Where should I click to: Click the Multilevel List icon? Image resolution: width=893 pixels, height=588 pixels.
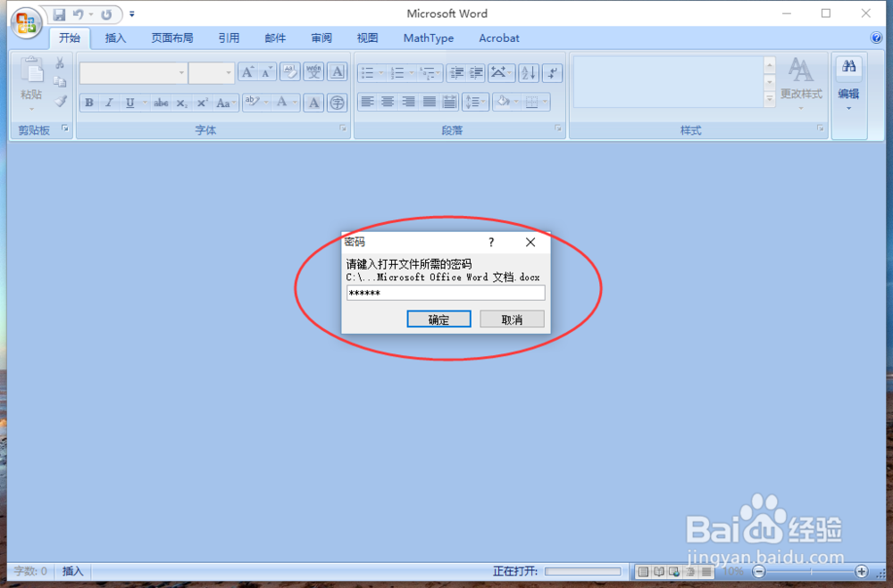[x=427, y=72]
